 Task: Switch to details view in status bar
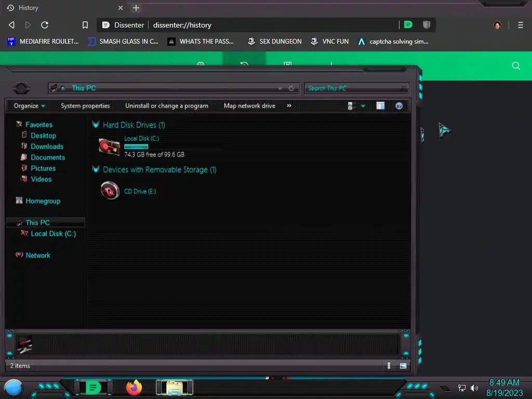[x=389, y=365]
